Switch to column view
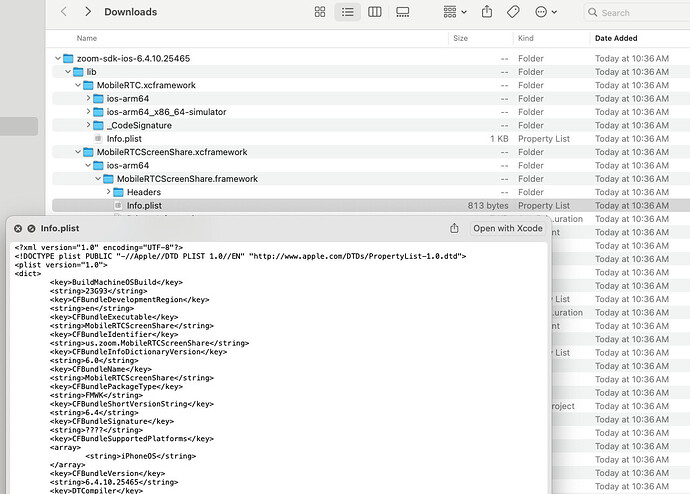The height and width of the screenshot is (494, 690). [374, 12]
